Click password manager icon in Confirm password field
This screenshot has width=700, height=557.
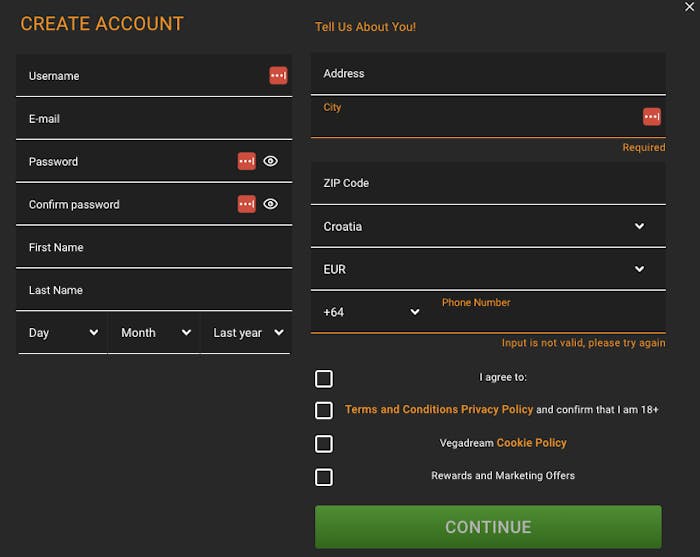pyautogui.click(x=246, y=204)
